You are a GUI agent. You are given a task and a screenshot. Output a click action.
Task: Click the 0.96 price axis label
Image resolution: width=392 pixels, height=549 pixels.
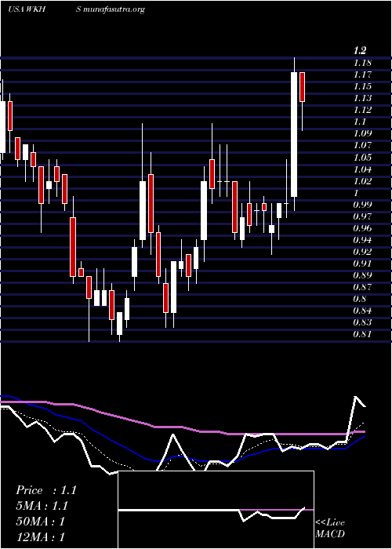[362, 228]
